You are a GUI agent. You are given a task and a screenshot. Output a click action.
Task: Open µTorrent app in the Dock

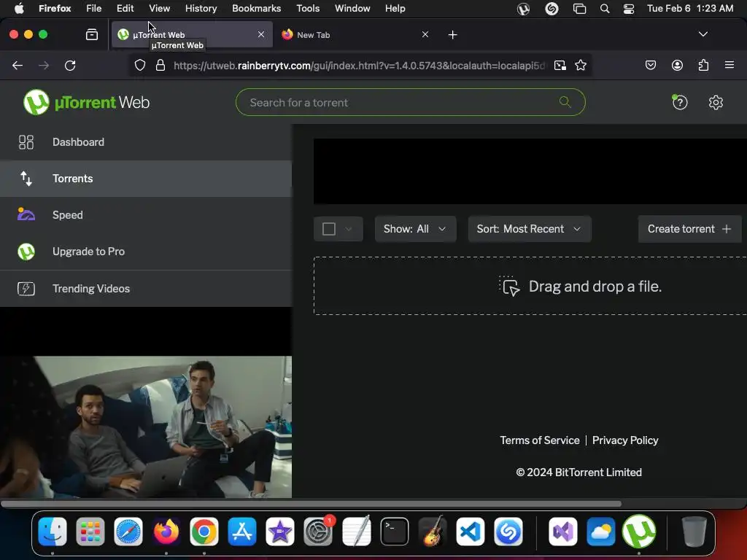639,531
